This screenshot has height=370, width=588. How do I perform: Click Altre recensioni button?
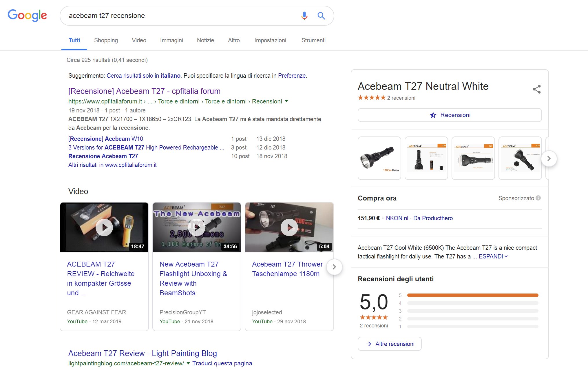390,344
